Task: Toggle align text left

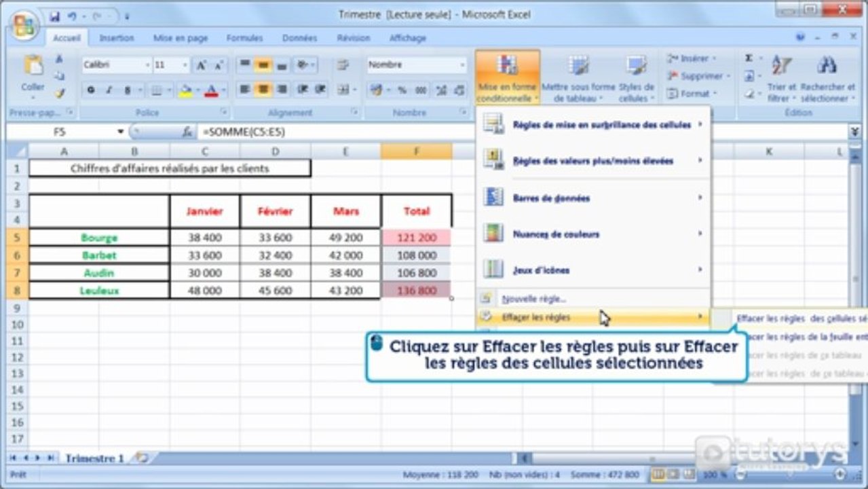Action: click(245, 90)
